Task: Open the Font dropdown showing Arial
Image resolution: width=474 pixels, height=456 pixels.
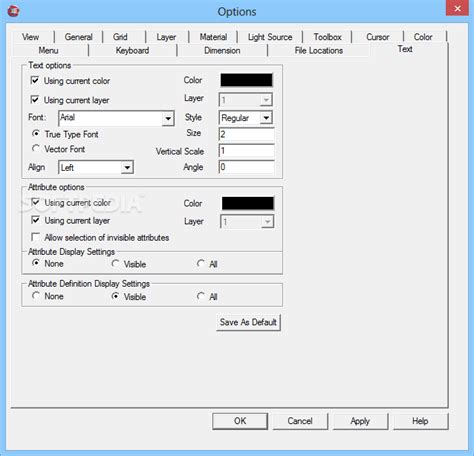Action: [116, 118]
